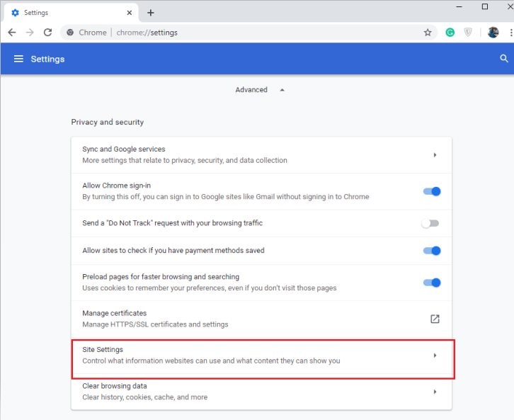The width and height of the screenshot is (514, 420).
Task: Click the Advanced label
Action: point(251,90)
